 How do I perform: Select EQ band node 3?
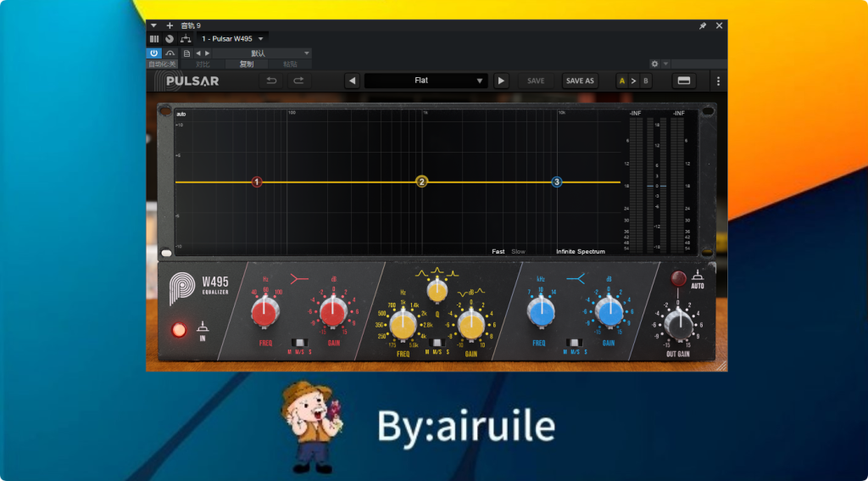[557, 182]
